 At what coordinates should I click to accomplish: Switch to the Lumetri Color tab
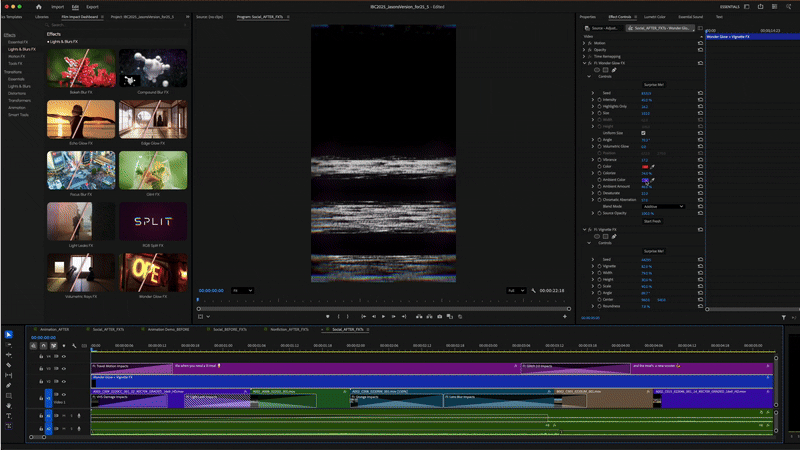click(x=655, y=17)
